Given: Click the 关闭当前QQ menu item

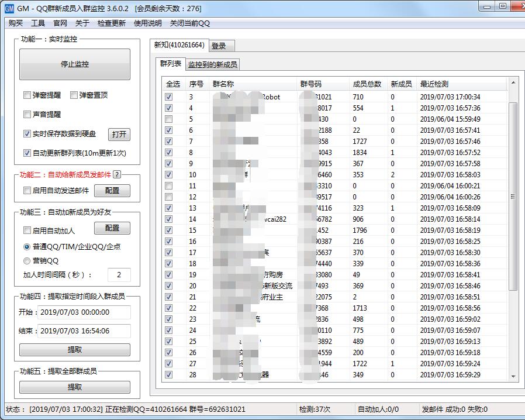Looking at the screenshot, I should pyautogui.click(x=190, y=23).
